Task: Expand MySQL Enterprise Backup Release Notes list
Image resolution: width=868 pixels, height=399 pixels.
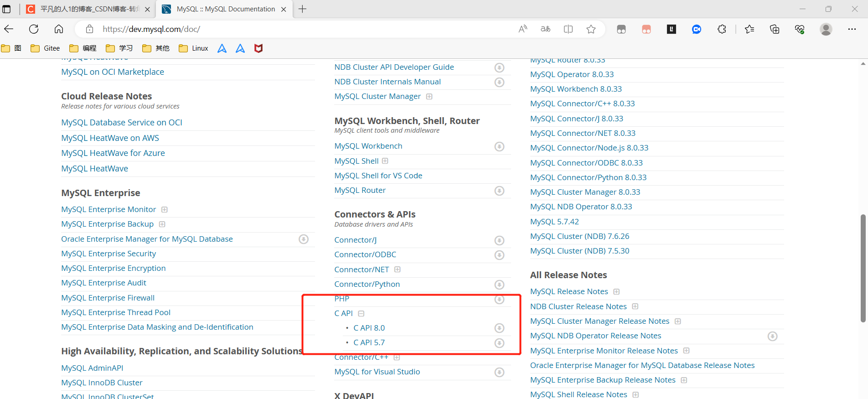Action: tap(684, 380)
